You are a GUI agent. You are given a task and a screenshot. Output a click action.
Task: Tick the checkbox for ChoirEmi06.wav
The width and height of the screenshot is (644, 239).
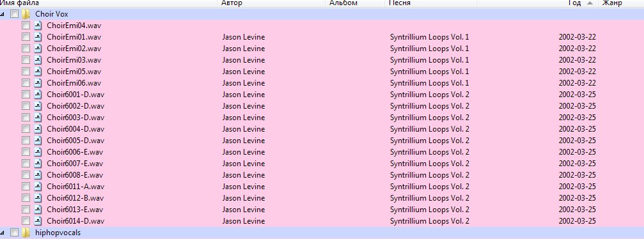click(26, 83)
